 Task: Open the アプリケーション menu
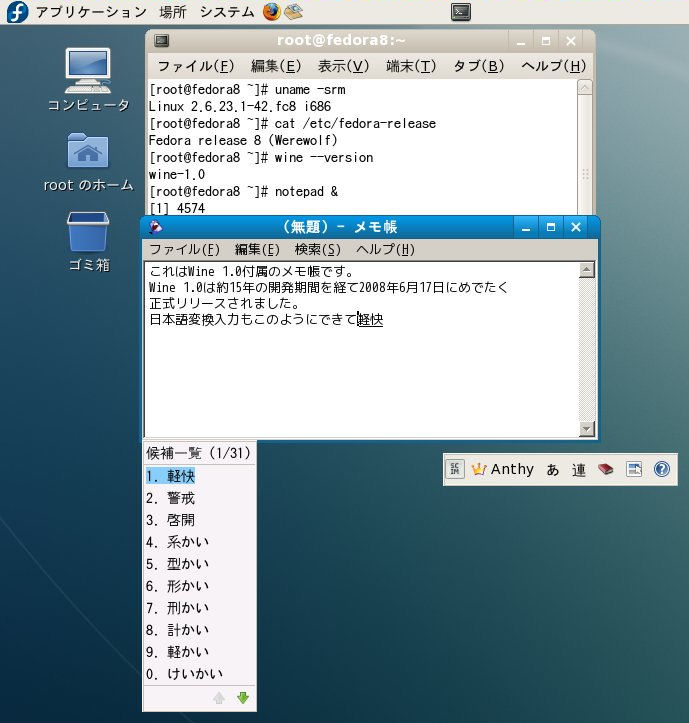click(91, 12)
